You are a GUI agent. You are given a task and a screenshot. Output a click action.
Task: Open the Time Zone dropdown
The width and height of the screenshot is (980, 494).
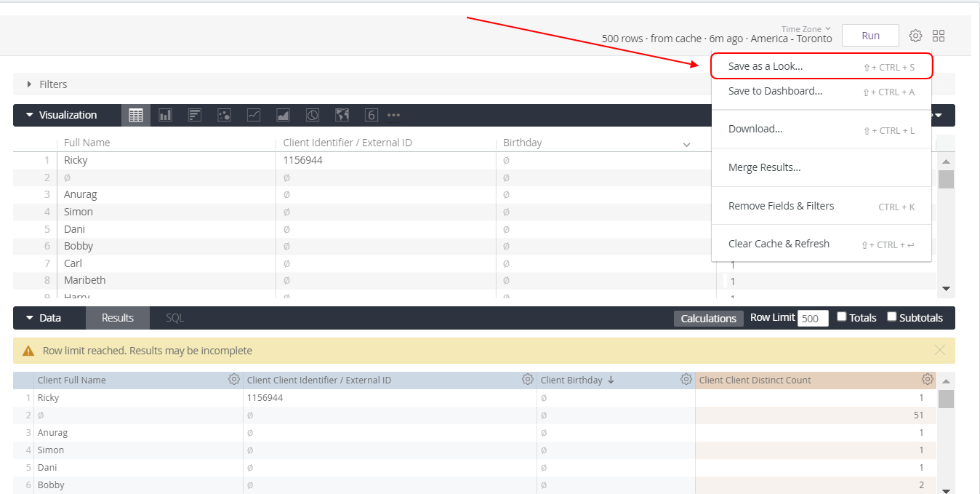coord(806,29)
